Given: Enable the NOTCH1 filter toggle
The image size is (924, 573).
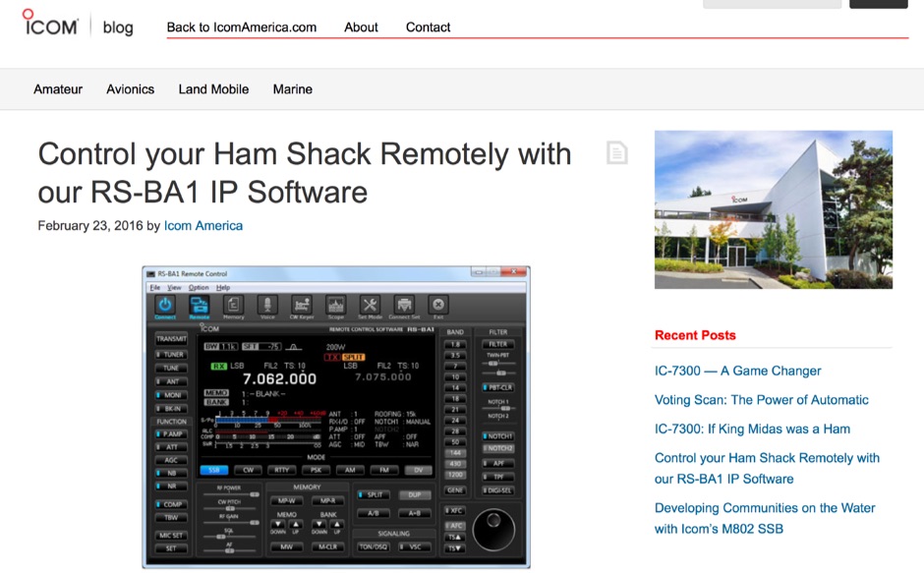Looking at the screenshot, I should tap(498, 435).
